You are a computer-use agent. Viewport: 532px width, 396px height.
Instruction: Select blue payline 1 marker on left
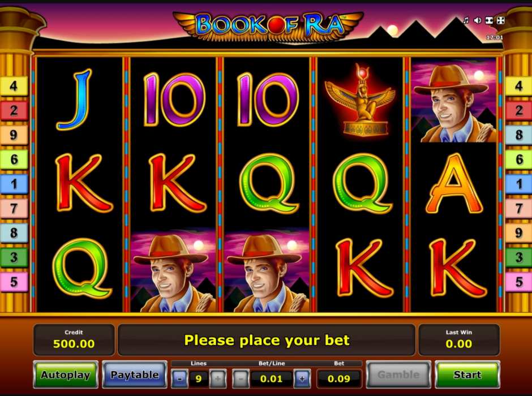(14, 184)
